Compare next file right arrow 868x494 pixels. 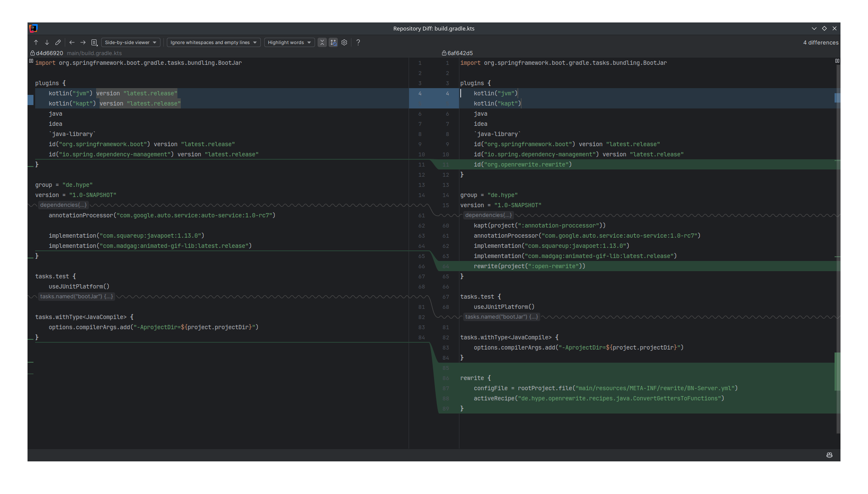click(83, 42)
